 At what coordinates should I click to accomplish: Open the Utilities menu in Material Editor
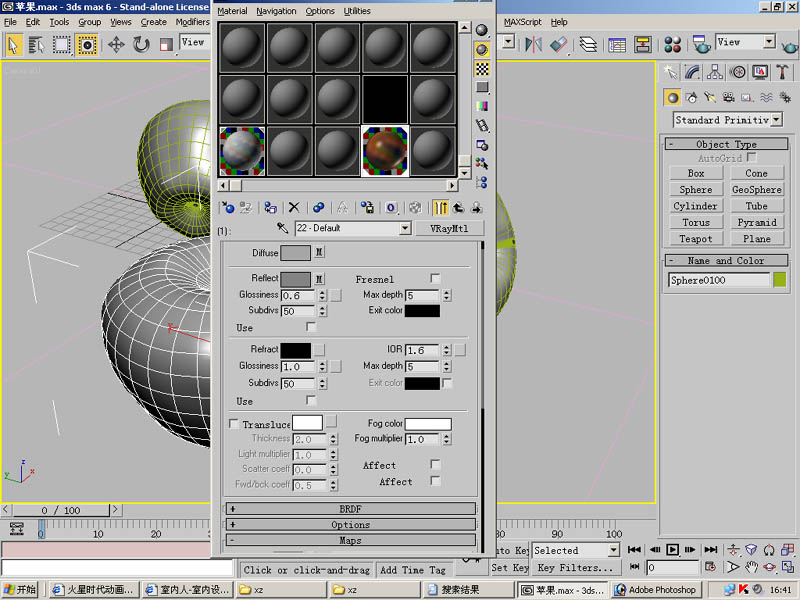tap(357, 11)
